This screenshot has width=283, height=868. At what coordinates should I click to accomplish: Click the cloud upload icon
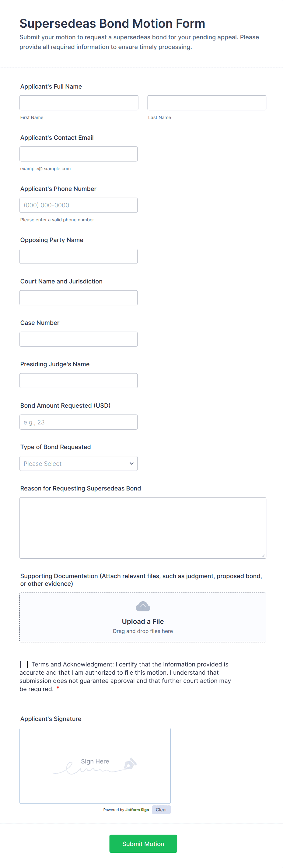143,606
